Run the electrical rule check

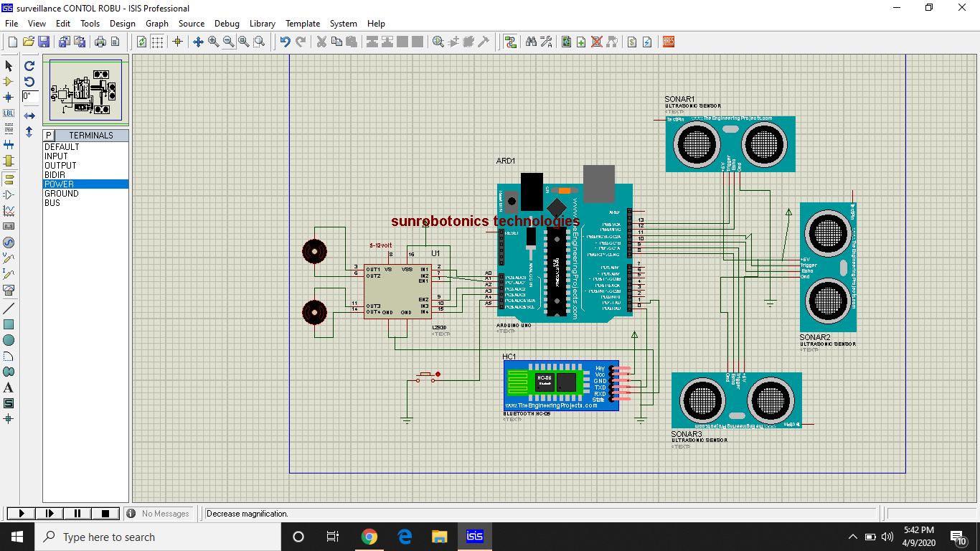coord(647,42)
